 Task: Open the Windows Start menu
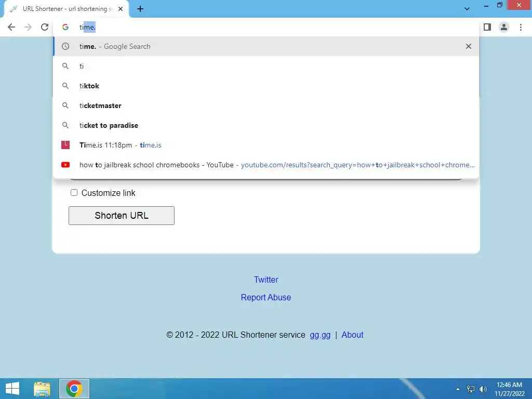(12, 389)
